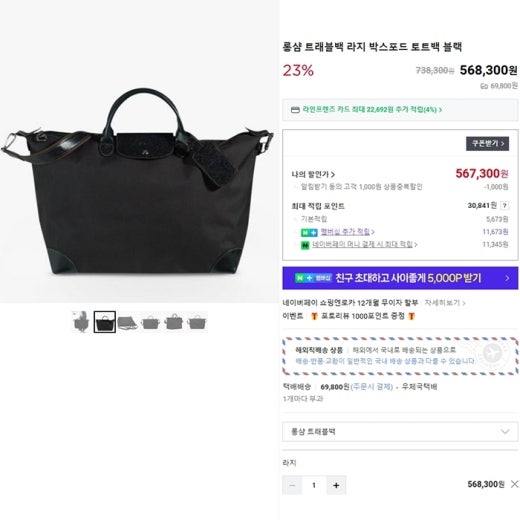Select the last thumbnail in the gallery
Image resolution: width=520 pixels, height=520 pixels.
197,322
